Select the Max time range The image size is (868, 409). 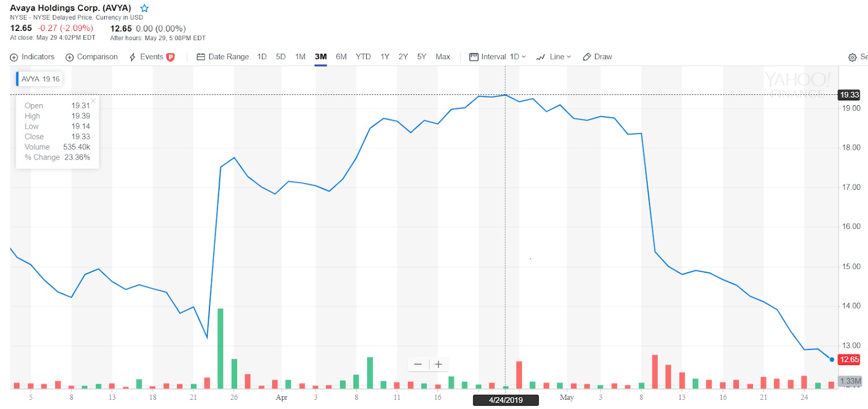pos(443,57)
